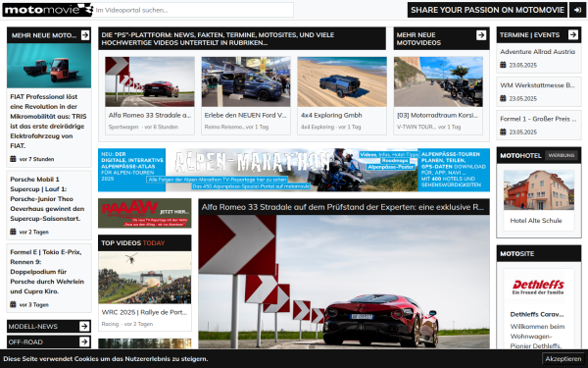Click Reimo Reisemo... channel label
Viewport: 588px width, 368px height.
click(224, 127)
